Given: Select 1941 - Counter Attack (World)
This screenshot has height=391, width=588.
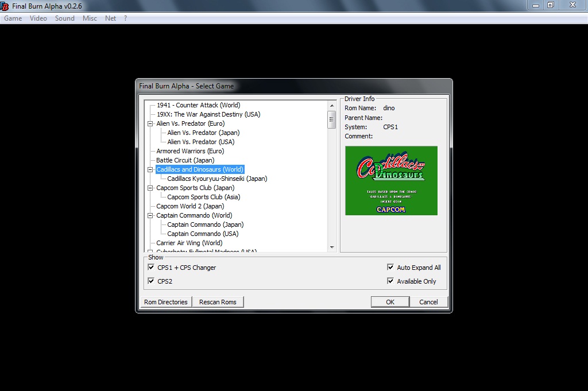Looking at the screenshot, I should click(x=198, y=105).
